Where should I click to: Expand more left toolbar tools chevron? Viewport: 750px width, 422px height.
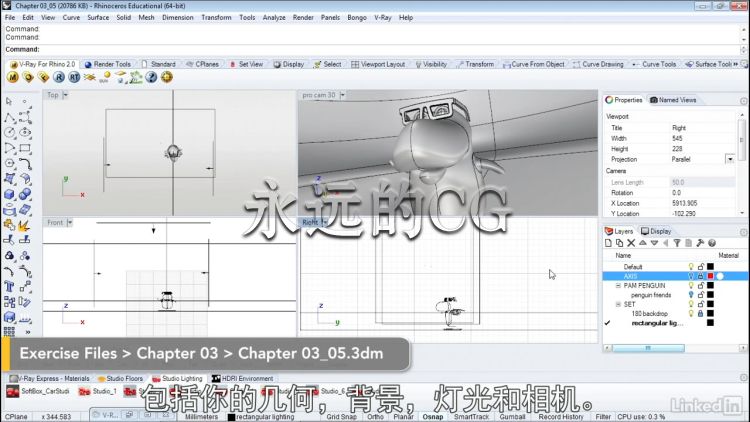coord(28,332)
